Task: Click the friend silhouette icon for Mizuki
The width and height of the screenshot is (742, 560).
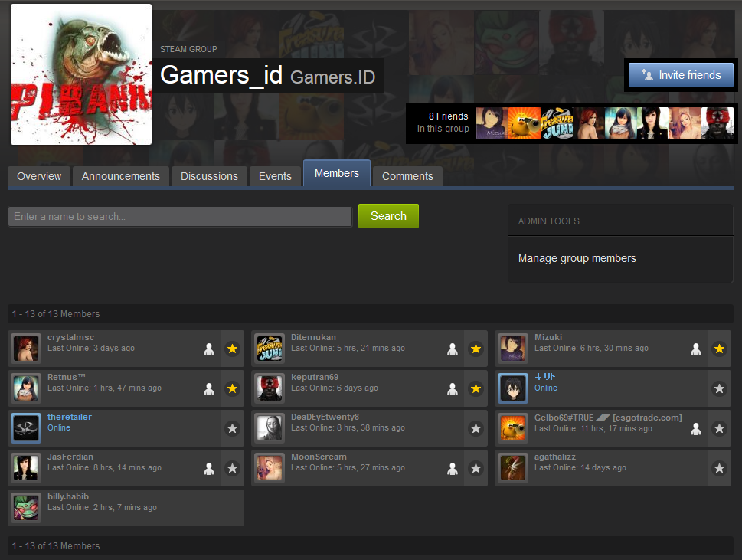Action: [695, 349]
